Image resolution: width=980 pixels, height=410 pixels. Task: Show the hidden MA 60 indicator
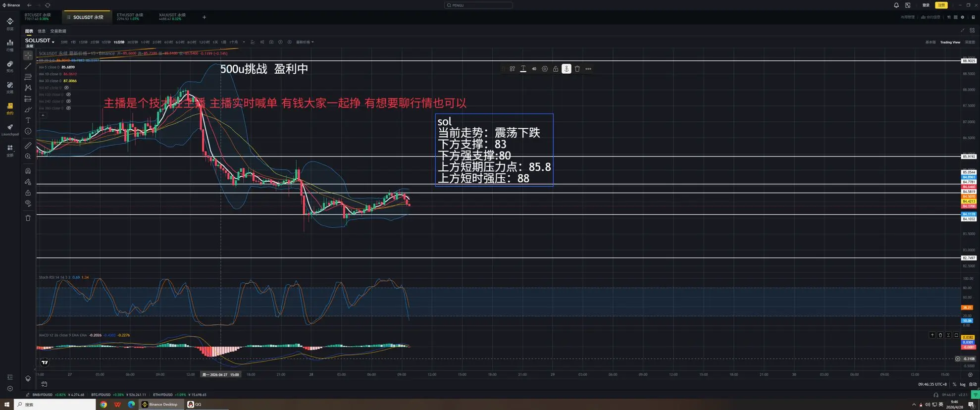pos(66,88)
